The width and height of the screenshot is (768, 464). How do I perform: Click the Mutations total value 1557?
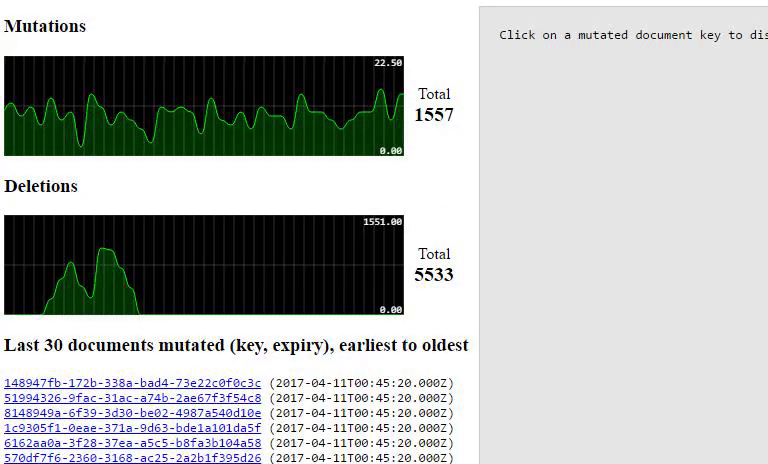[x=434, y=115]
